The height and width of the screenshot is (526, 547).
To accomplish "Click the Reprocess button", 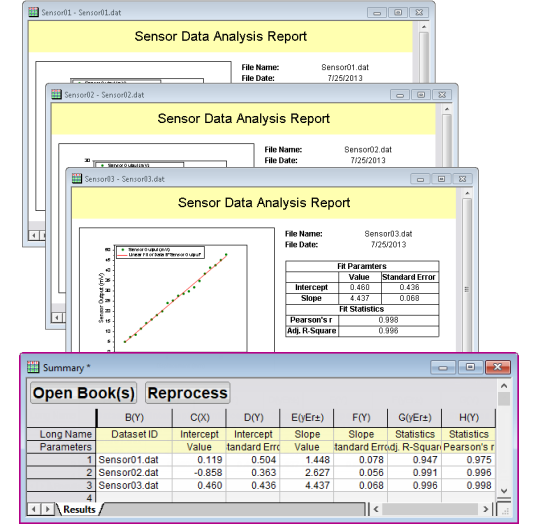I will tap(188, 393).
